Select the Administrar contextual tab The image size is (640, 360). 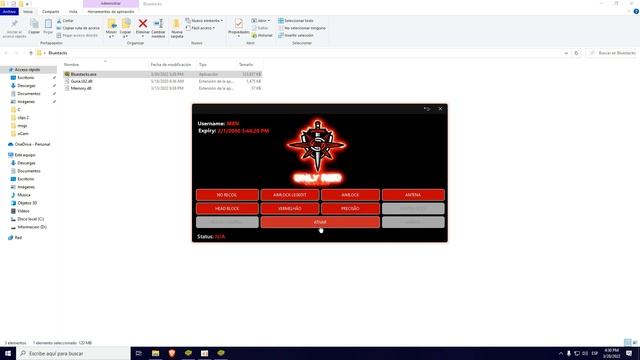(111, 4)
